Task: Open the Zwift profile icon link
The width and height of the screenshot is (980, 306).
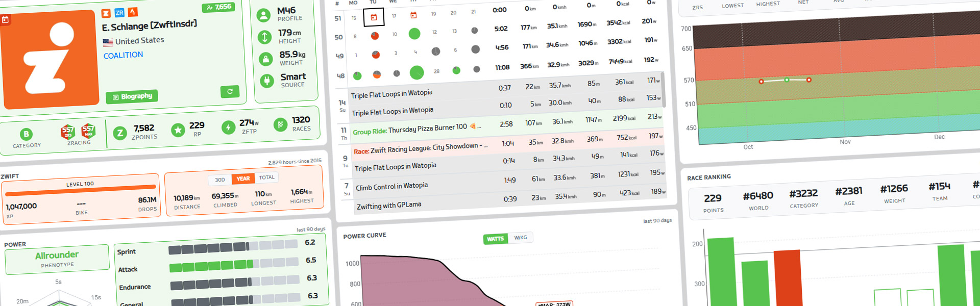Action: (x=106, y=13)
